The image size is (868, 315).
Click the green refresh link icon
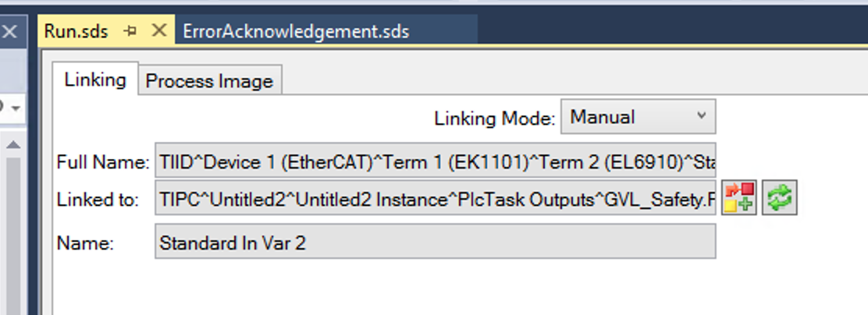pos(780,197)
